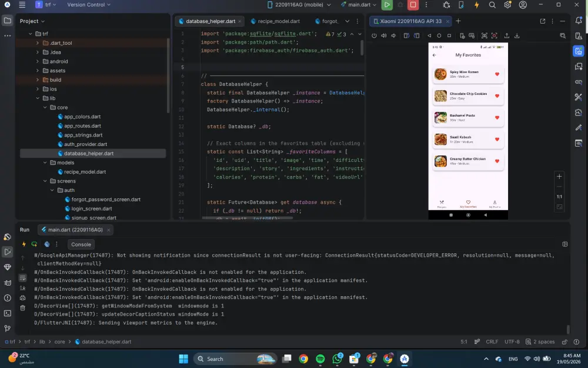Open the Version Control dropdown
The image size is (588, 368).
click(89, 5)
